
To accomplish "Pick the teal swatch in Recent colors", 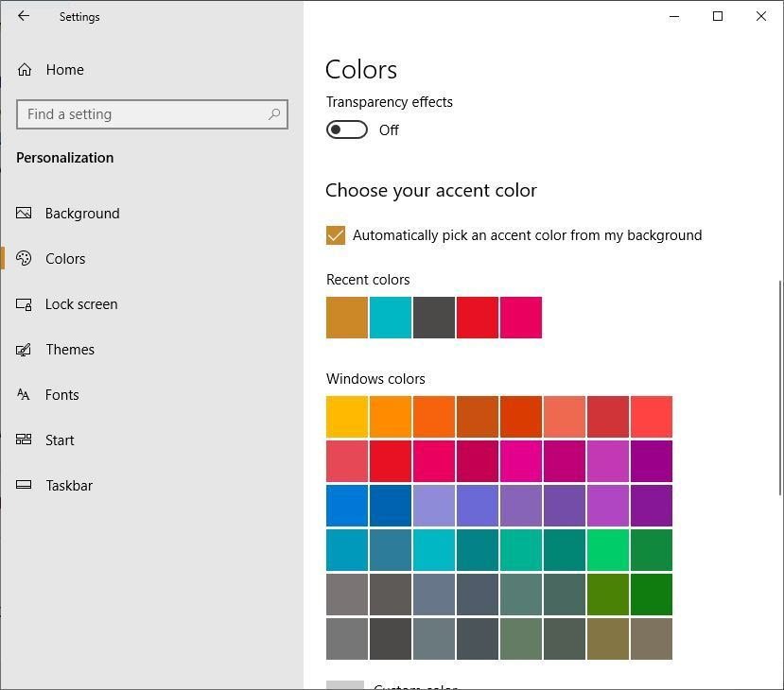I will [x=391, y=318].
